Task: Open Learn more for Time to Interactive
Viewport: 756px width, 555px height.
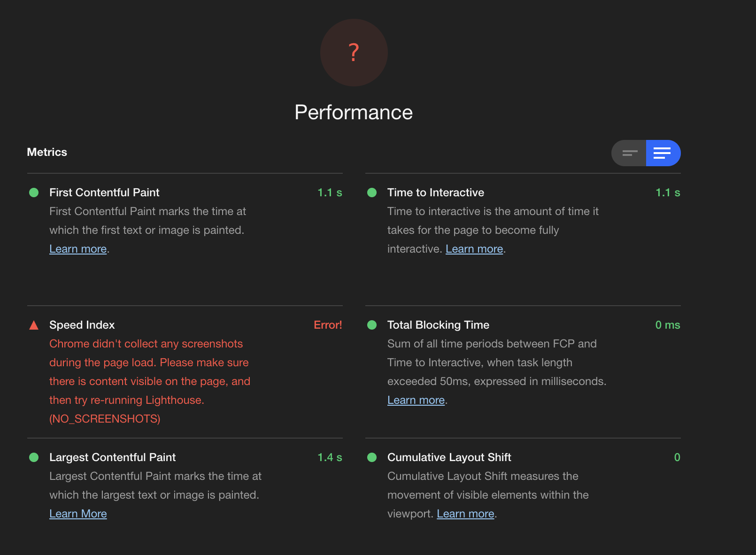Action: tap(474, 248)
